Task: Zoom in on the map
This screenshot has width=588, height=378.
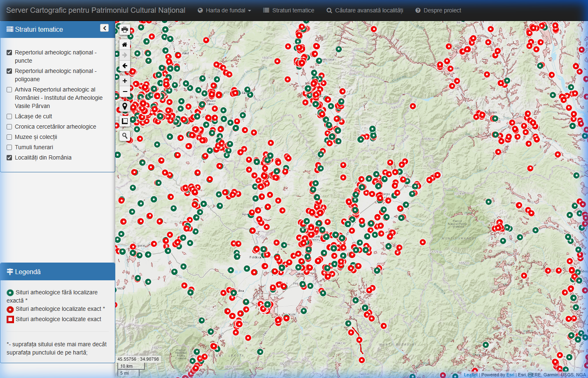Action: click(125, 81)
